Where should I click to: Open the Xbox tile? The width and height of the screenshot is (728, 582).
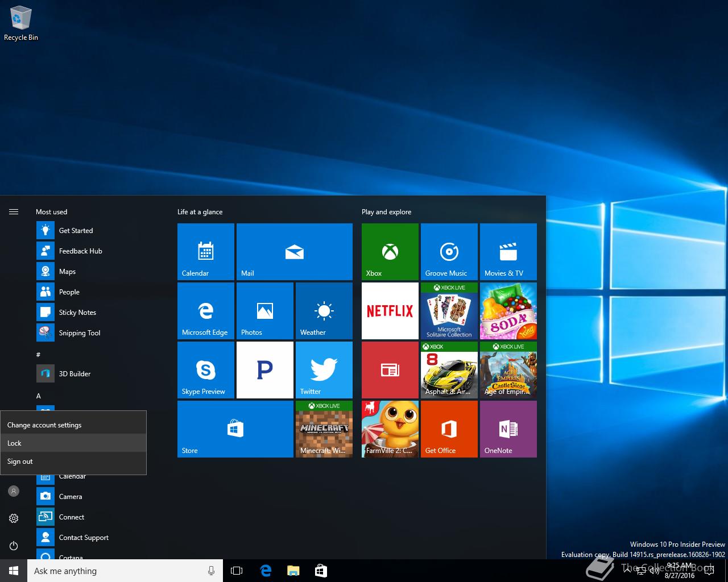(x=390, y=252)
